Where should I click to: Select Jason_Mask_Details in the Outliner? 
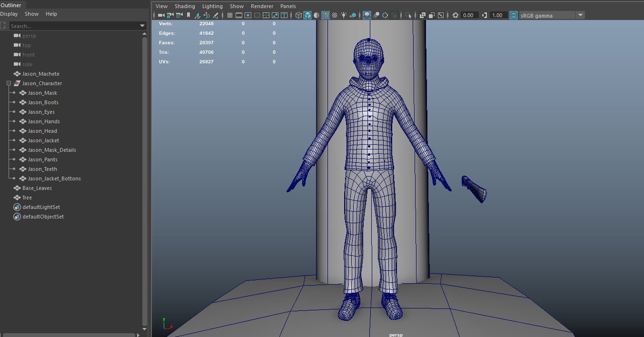[x=52, y=150]
